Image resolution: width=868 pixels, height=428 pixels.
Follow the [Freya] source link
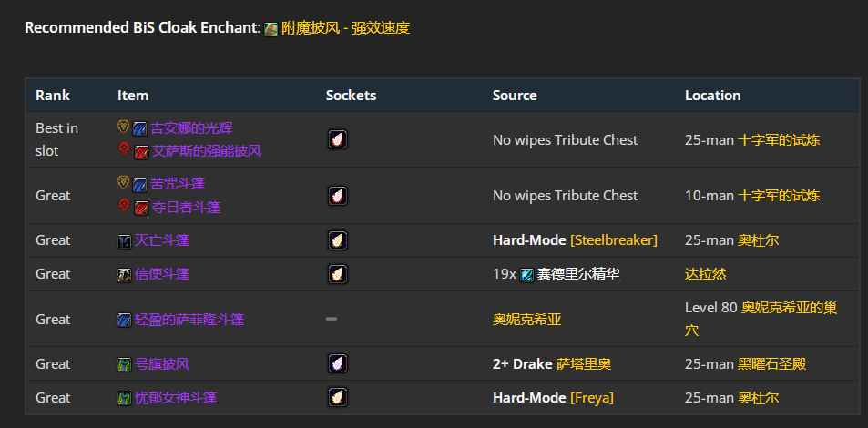[592, 398]
